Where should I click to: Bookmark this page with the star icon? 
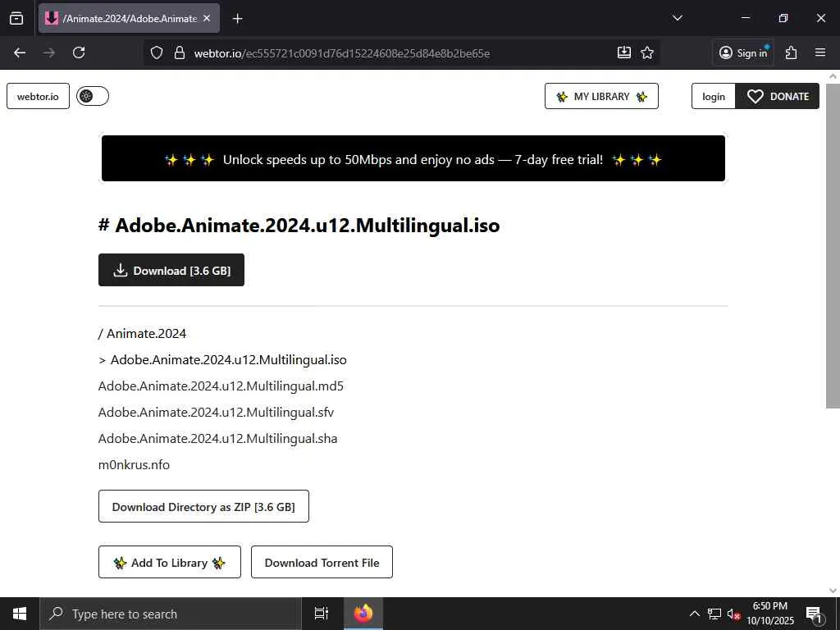(647, 52)
